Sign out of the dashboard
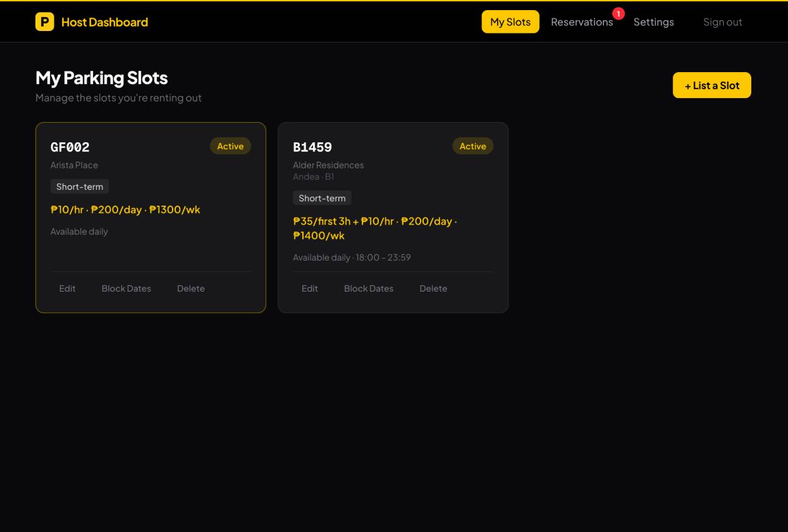 pyautogui.click(x=722, y=22)
